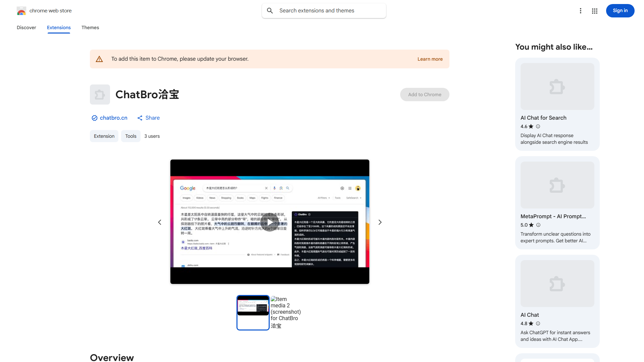This screenshot has height=362, width=644.
Task: Click the info icon beside MetaPrompt rating
Action: coord(538,225)
